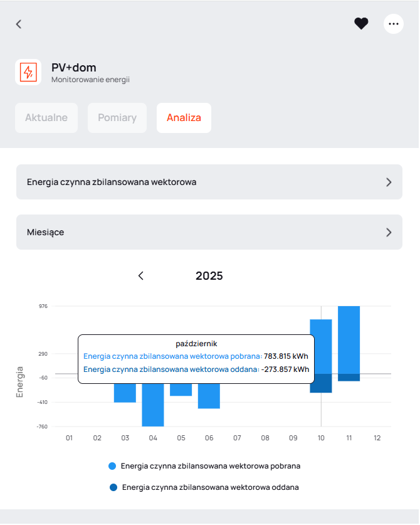Click chevron on the Miesiące row

point(389,232)
